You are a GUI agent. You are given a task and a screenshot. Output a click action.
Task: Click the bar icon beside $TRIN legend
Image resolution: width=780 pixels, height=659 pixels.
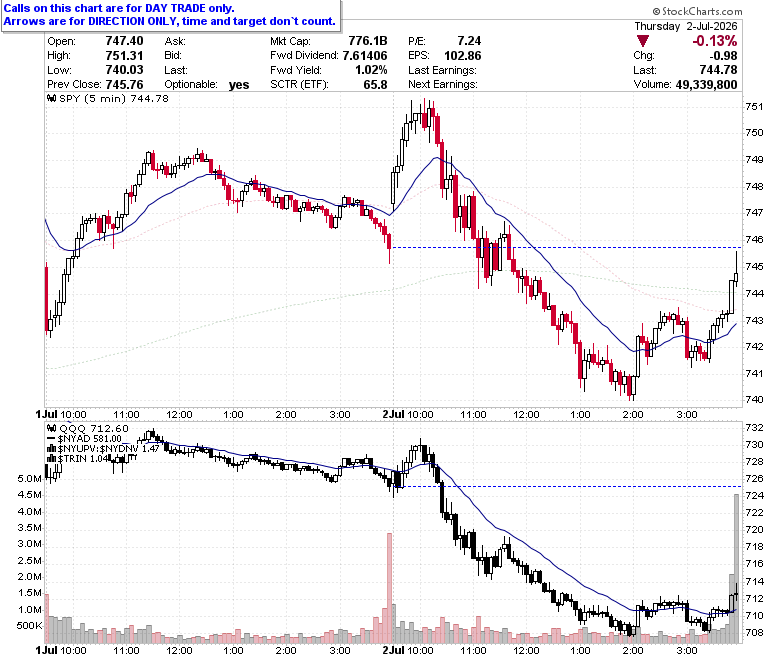click(51, 459)
